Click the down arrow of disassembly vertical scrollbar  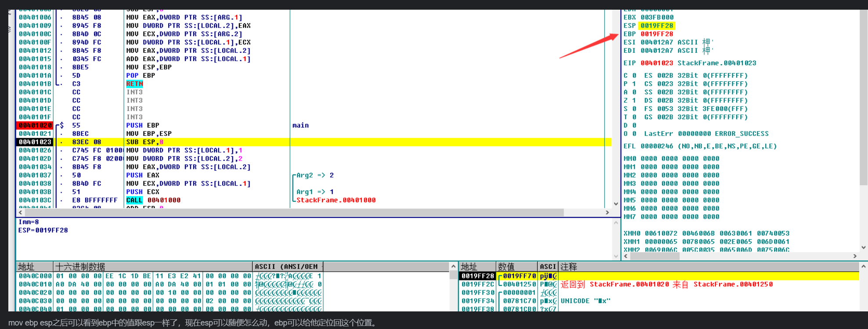coord(616,204)
